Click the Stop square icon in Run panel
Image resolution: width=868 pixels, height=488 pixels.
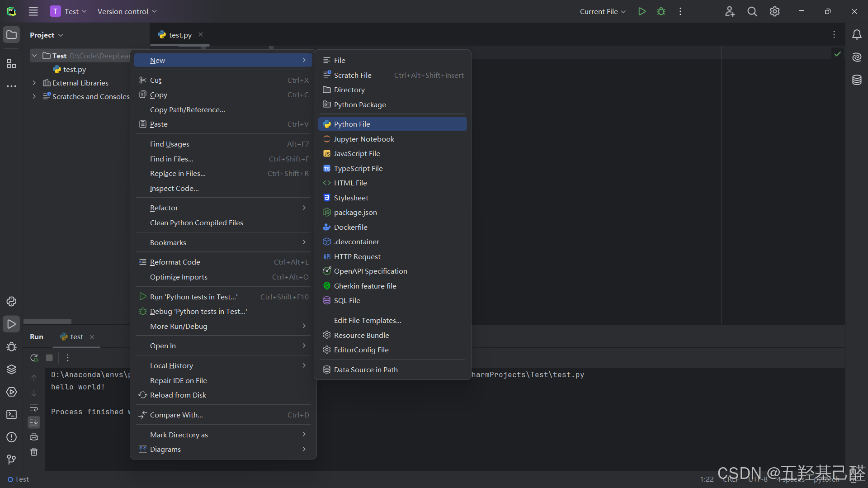coord(49,358)
